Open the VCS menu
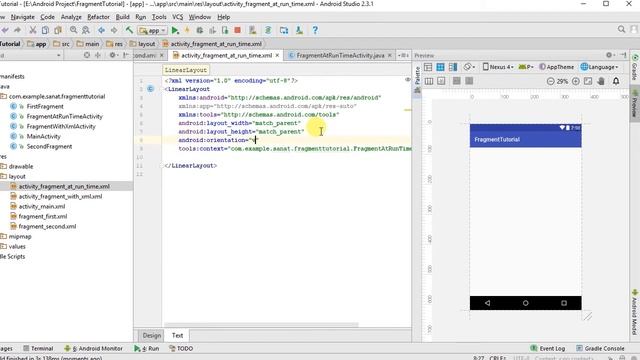The width and height of the screenshot is (640, 360). pos(178,17)
